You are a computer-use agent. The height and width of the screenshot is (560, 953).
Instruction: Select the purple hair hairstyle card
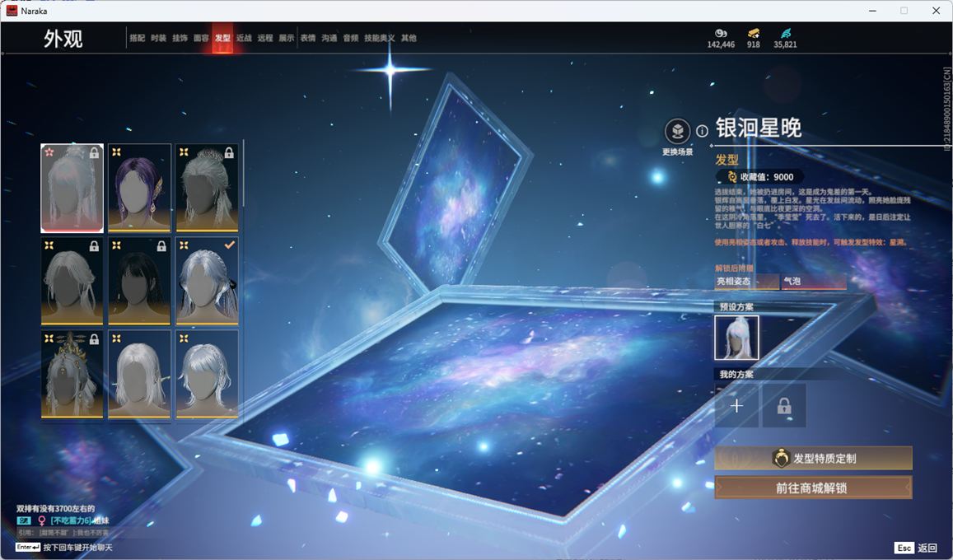139,188
